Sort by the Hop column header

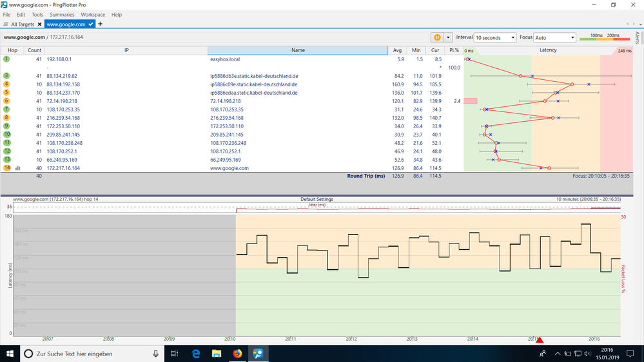12,50
